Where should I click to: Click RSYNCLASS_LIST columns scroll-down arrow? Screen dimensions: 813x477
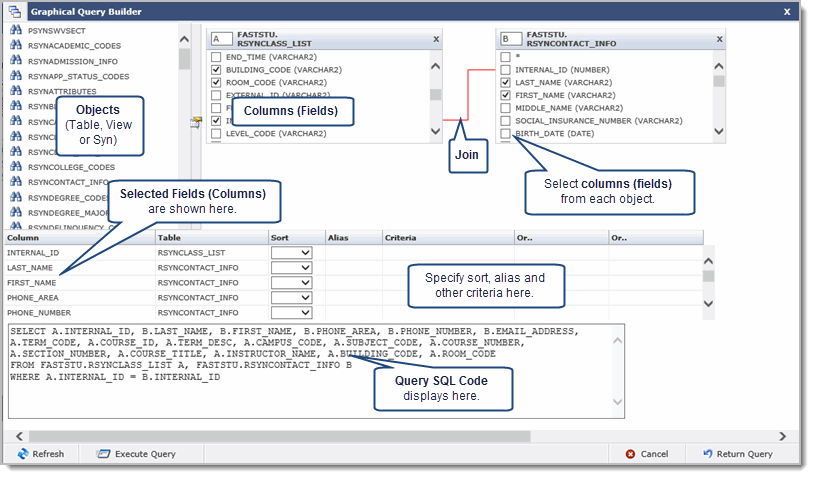pos(436,132)
